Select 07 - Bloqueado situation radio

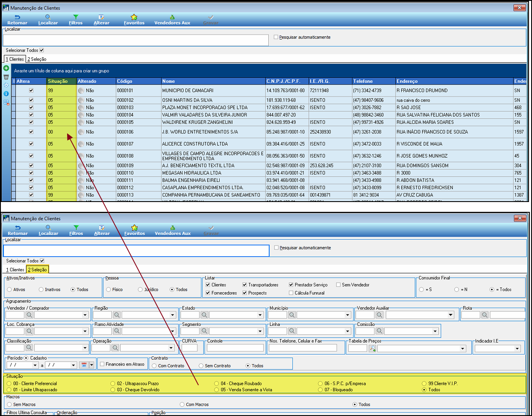[x=320, y=390]
